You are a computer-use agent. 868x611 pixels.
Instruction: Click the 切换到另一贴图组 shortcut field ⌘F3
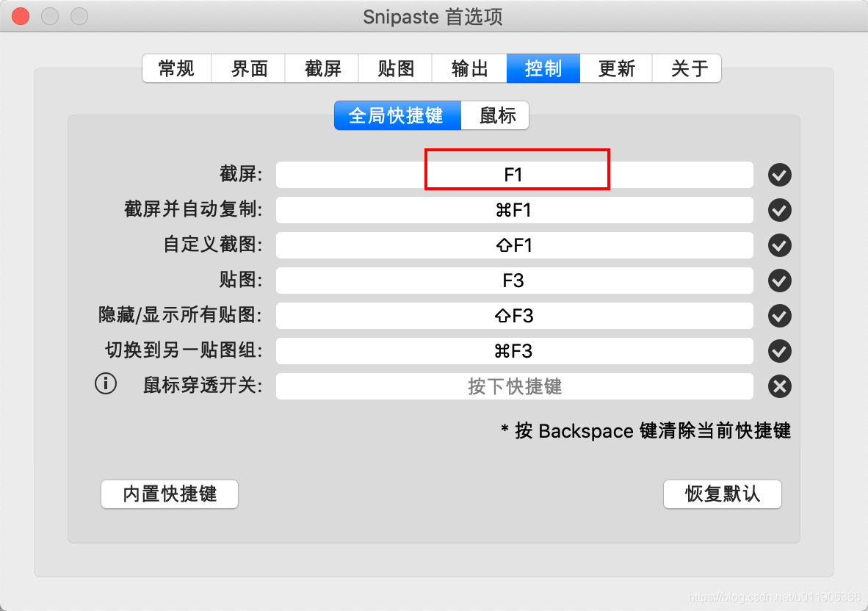click(514, 351)
